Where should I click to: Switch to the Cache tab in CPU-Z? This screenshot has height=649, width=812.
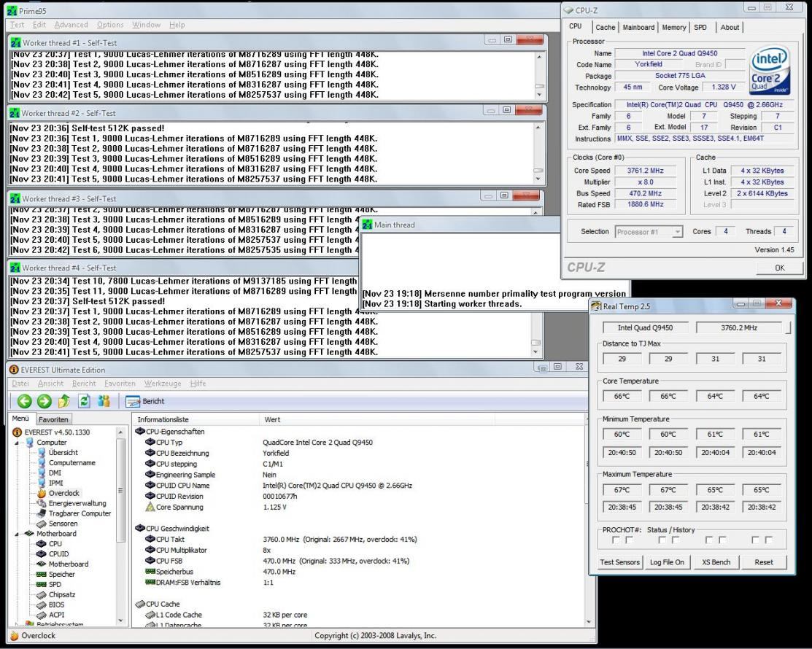(x=605, y=28)
